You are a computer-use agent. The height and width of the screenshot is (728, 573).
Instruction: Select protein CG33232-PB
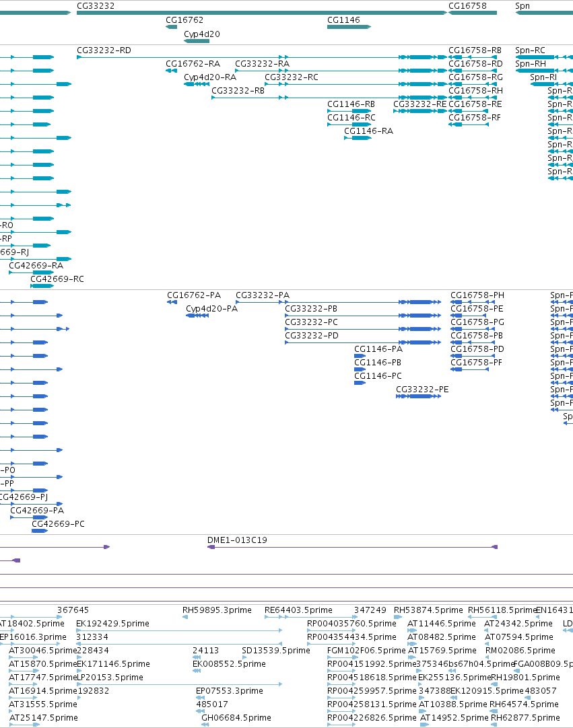pyautogui.click(x=363, y=316)
